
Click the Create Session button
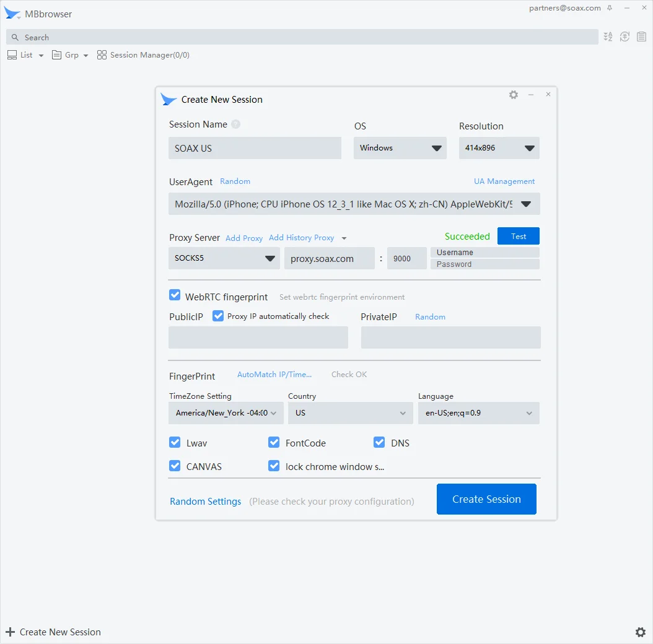(486, 499)
